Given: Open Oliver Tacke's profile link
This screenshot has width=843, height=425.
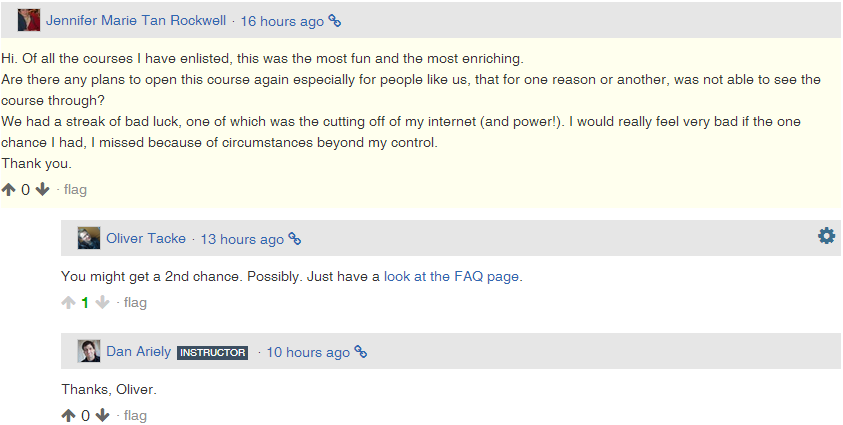Looking at the screenshot, I should click(x=146, y=239).
